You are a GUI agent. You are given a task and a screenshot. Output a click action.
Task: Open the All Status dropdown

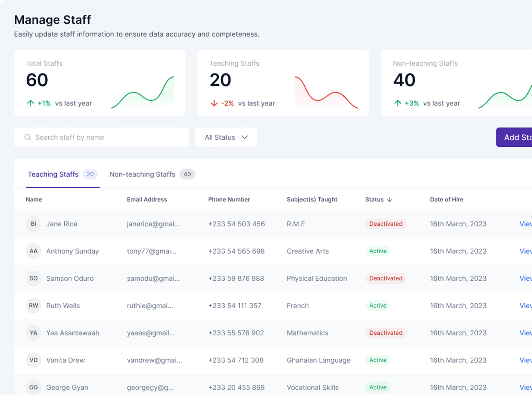(x=226, y=137)
